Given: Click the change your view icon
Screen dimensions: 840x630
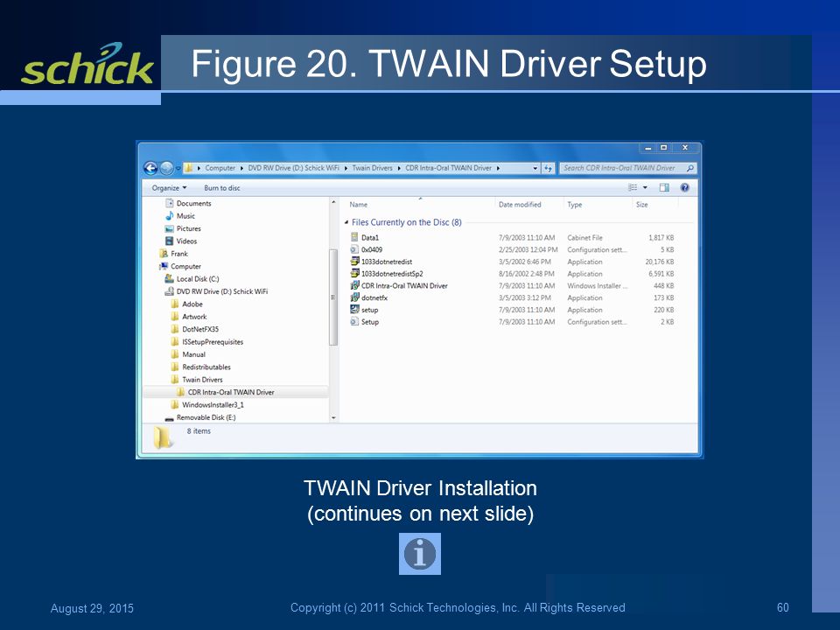Looking at the screenshot, I should click(x=633, y=187).
